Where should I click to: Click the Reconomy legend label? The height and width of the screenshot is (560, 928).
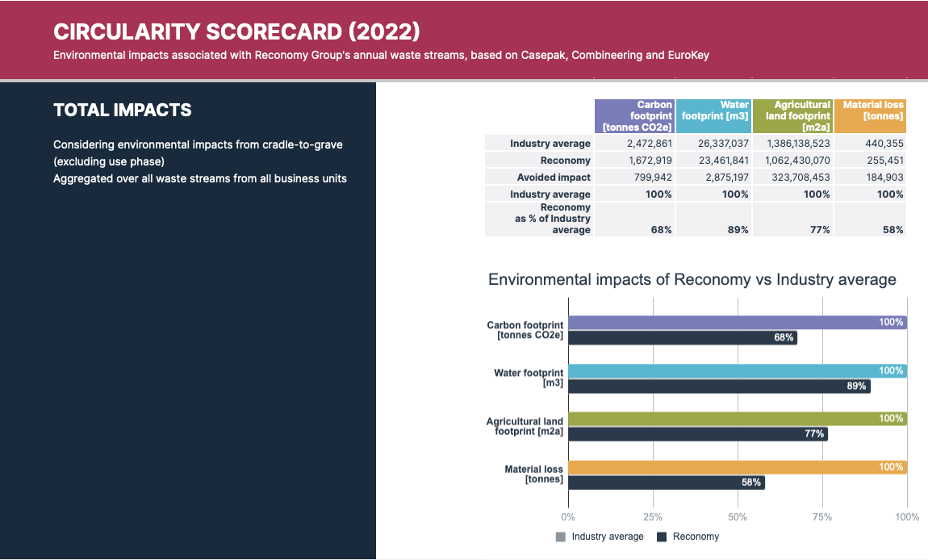(x=696, y=537)
